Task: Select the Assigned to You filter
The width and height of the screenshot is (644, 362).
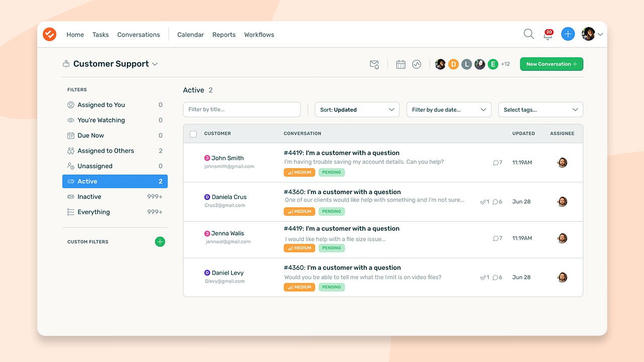Action: pos(115,105)
